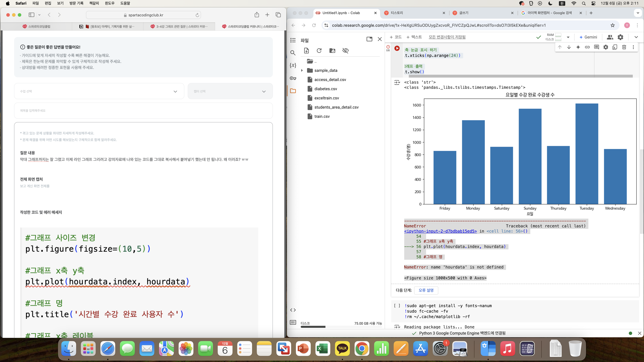Mirror cell in tab icon

pyautogui.click(x=615, y=47)
